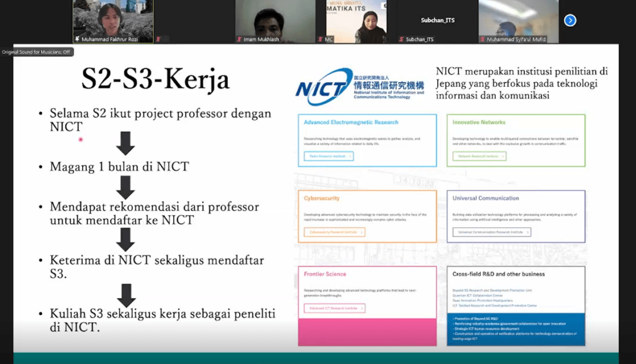
Task: Click the muted mic icon next to MC's name
Action: (320, 39)
